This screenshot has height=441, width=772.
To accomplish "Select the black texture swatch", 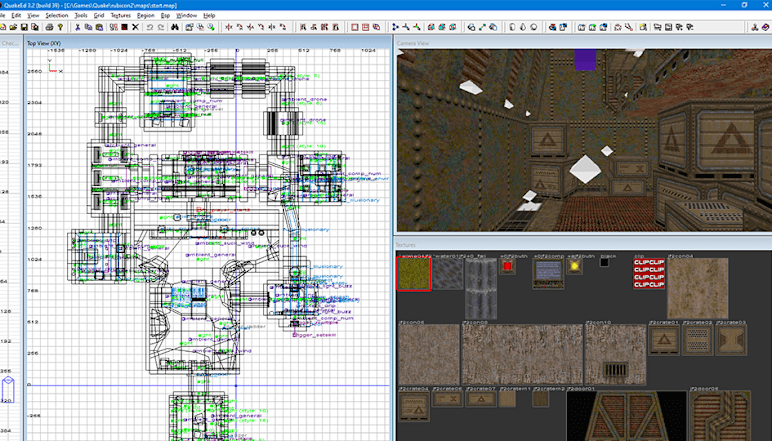I will pyautogui.click(x=604, y=262).
